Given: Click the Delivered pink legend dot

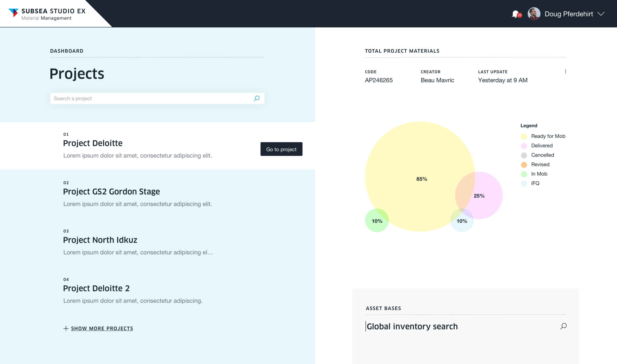Looking at the screenshot, I should [524, 146].
